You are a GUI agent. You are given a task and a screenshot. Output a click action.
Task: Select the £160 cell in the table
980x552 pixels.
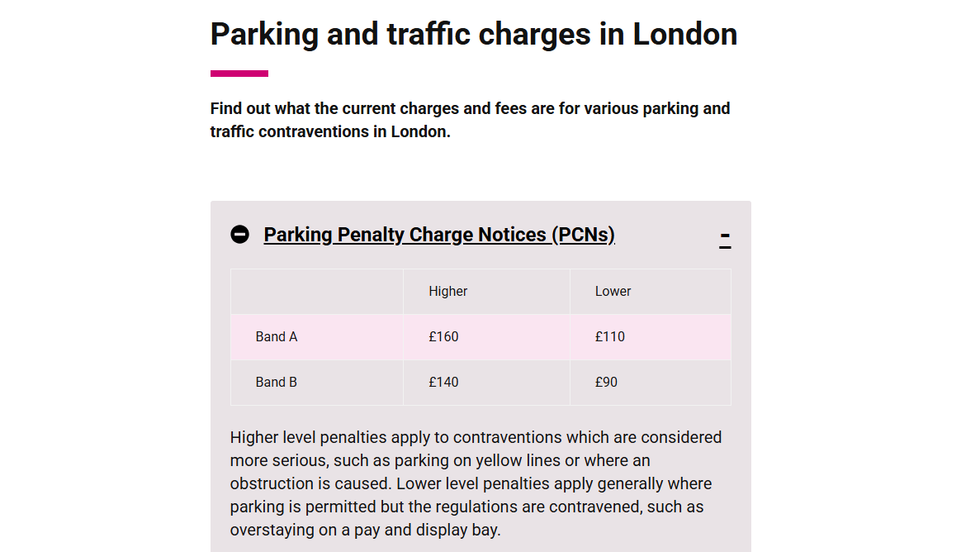pyautogui.click(x=443, y=336)
